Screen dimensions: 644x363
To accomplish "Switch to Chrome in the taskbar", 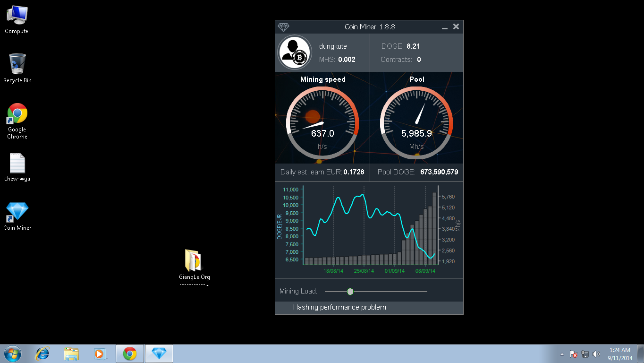I will point(130,354).
